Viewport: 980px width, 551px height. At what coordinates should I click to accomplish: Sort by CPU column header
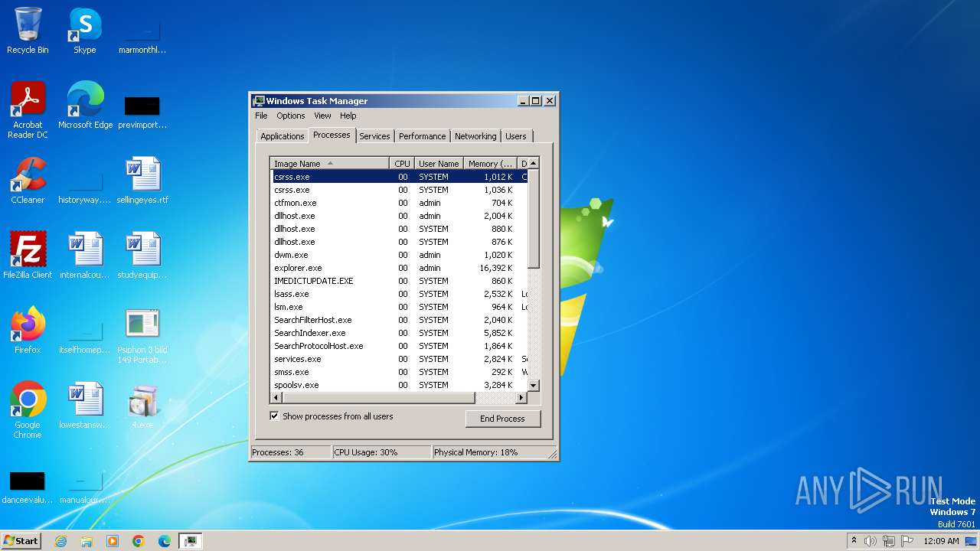(403, 164)
